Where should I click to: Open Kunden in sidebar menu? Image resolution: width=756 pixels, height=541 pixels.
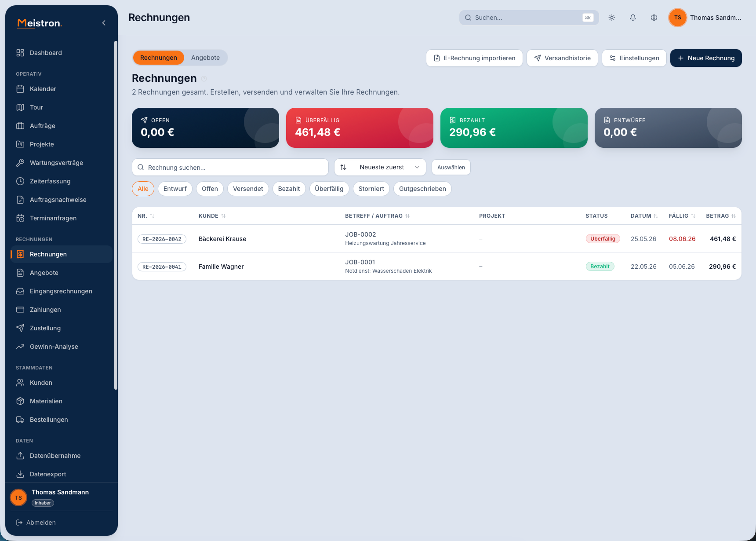[62, 383]
